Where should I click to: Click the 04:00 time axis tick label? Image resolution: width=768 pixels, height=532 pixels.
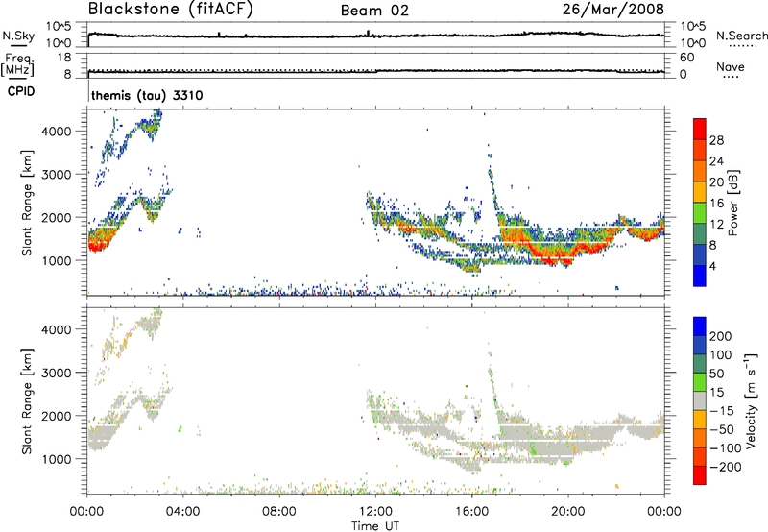pyautogui.click(x=183, y=512)
